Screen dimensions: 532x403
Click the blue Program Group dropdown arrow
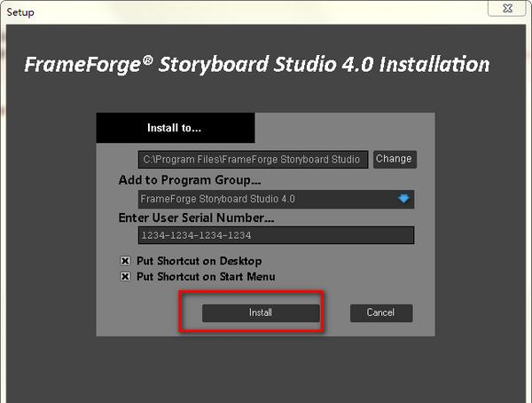403,199
